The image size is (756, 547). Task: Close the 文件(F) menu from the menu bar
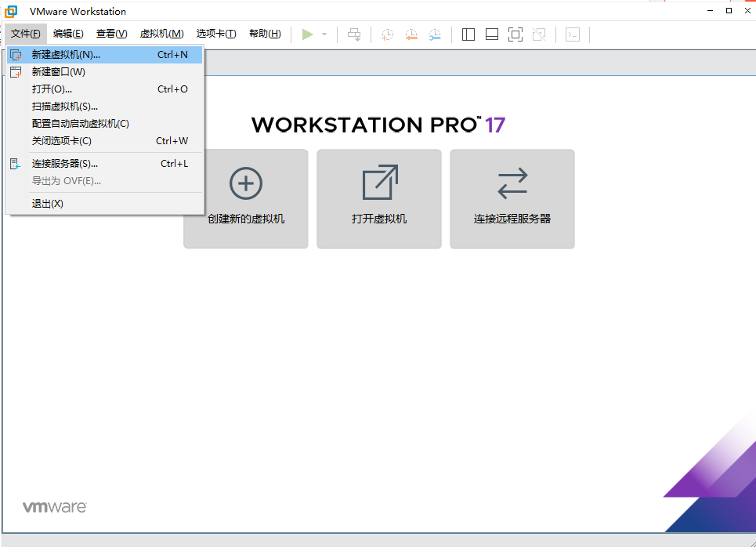tap(26, 34)
